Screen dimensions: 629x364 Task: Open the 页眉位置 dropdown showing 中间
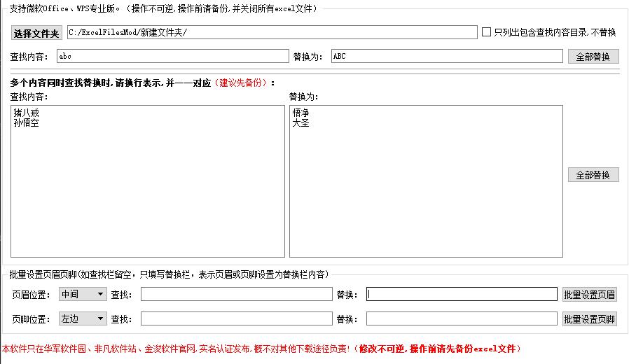click(83, 294)
